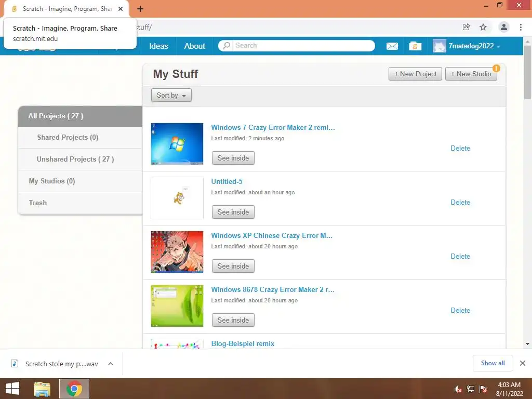
Task: Open the About menu item
Action: pos(194,46)
